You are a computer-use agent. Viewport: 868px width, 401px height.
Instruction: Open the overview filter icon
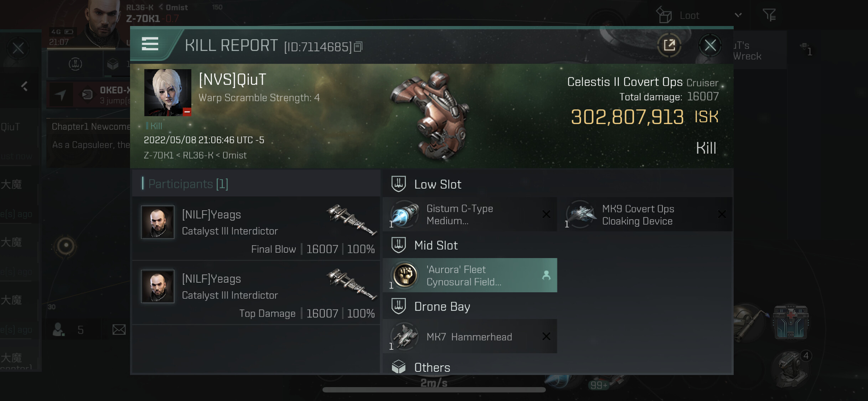click(x=769, y=15)
